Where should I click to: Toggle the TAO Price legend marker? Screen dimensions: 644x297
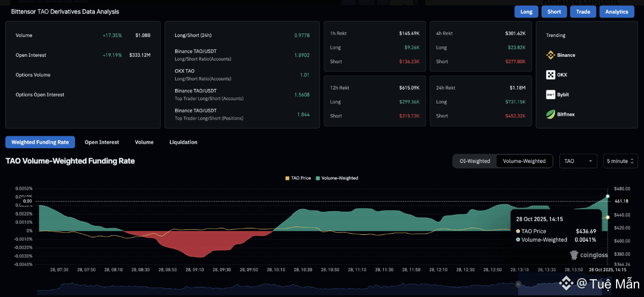tap(288, 178)
